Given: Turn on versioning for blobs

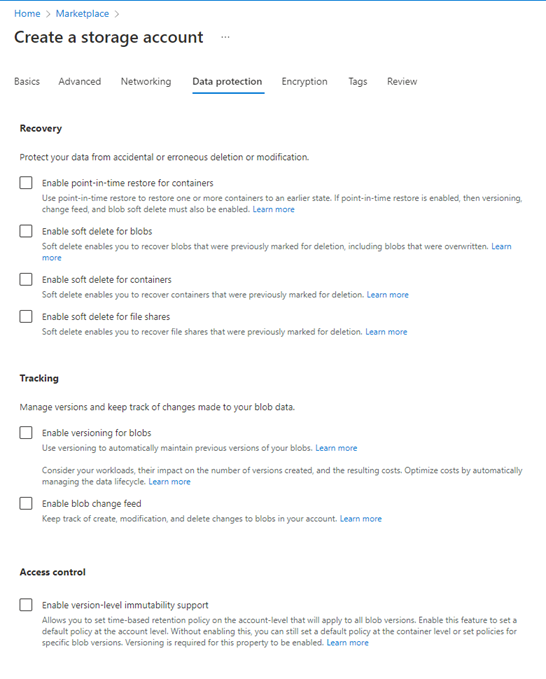Looking at the screenshot, I should (x=26, y=432).
